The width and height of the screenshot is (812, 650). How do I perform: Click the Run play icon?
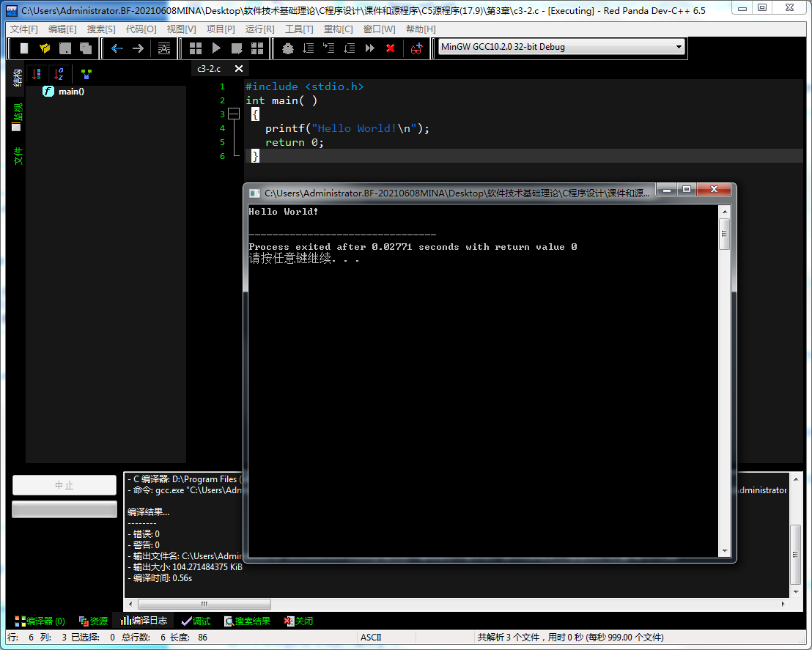[x=216, y=48]
